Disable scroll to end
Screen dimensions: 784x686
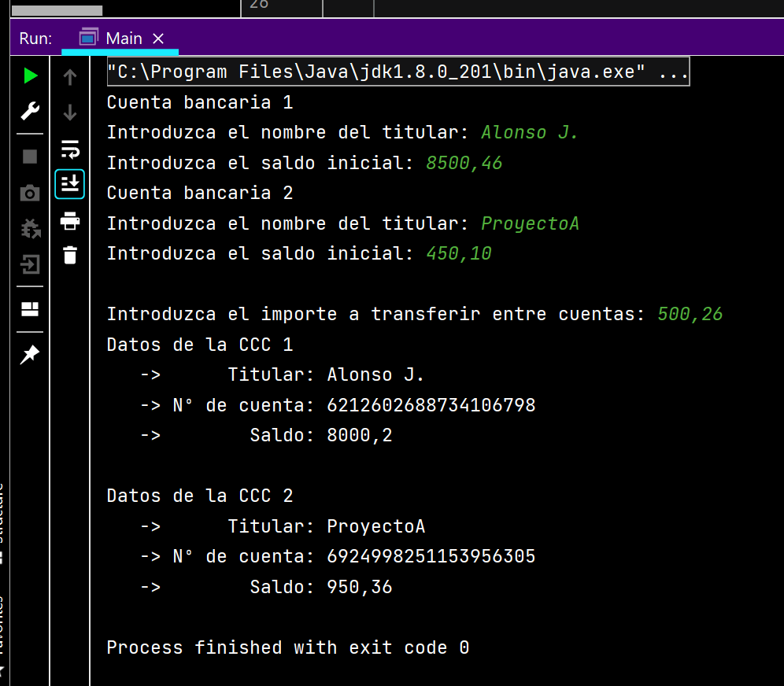(x=69, y=184)
